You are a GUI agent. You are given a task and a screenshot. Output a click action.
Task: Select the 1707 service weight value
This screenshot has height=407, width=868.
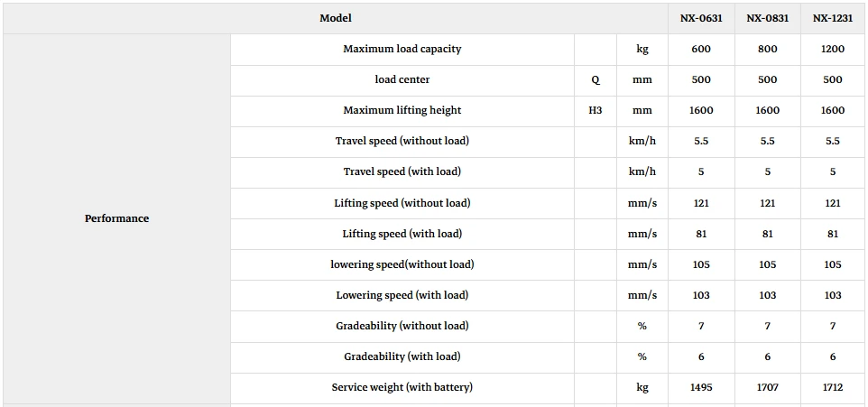767,388
